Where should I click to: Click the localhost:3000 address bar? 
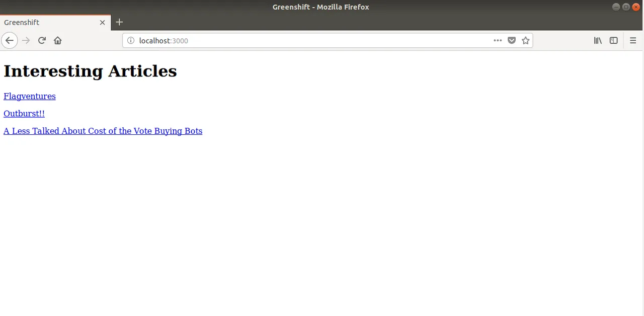click(327, 40)
